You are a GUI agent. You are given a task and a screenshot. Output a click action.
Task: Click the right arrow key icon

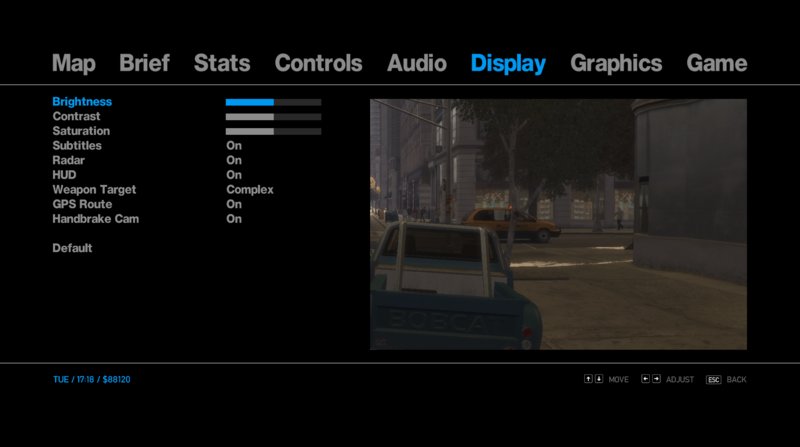click(x=656, y=379)
